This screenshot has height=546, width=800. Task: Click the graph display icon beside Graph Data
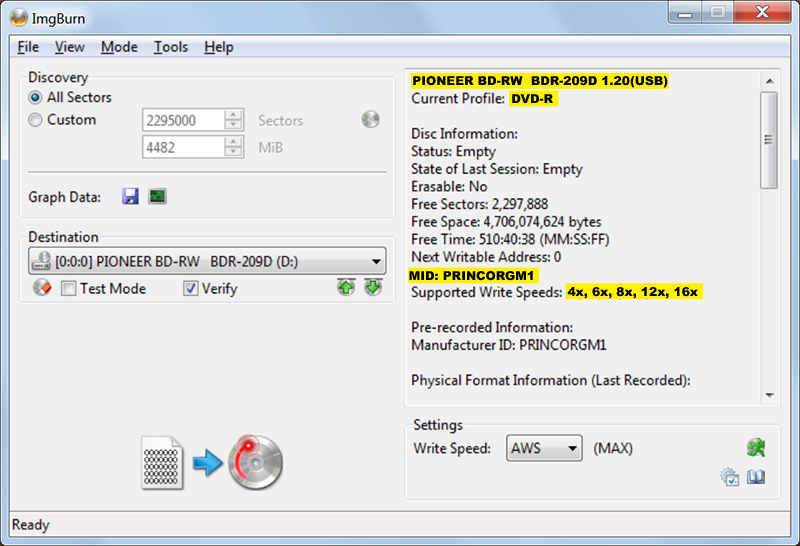[x=157, y=197]
